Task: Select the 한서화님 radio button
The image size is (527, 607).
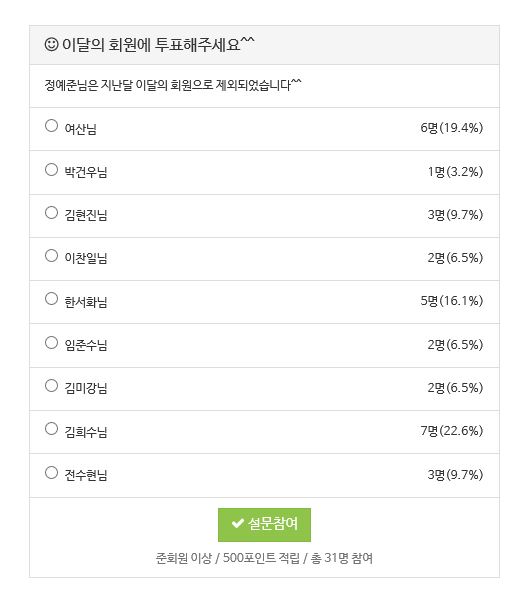Action: [x=51, y=298]
